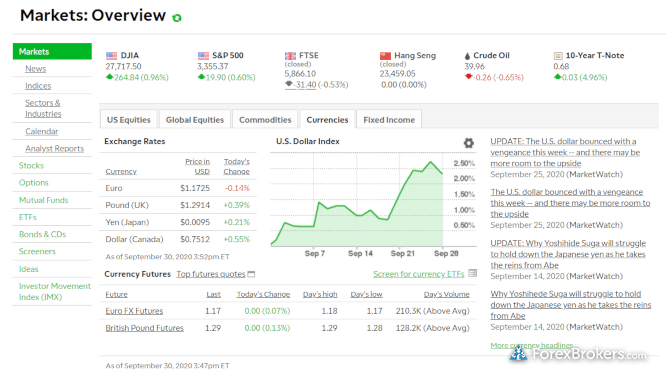Switch to the Fixed Income tab

tap(389, 120)
